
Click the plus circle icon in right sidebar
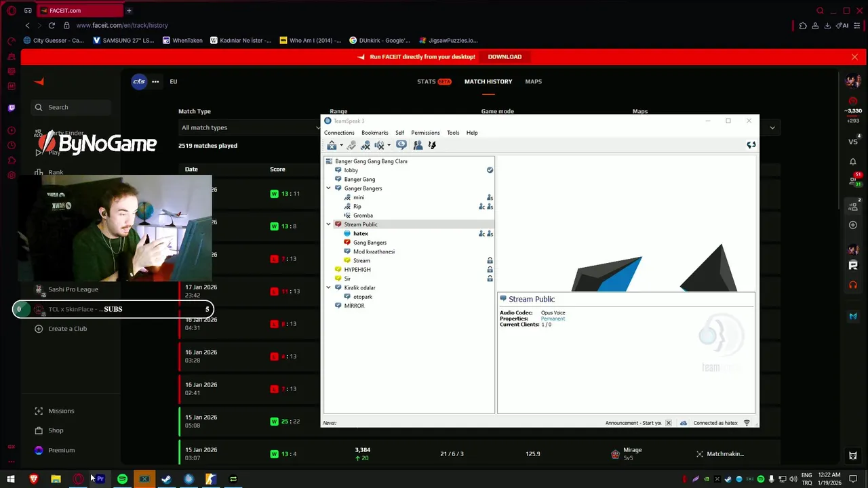853,225
